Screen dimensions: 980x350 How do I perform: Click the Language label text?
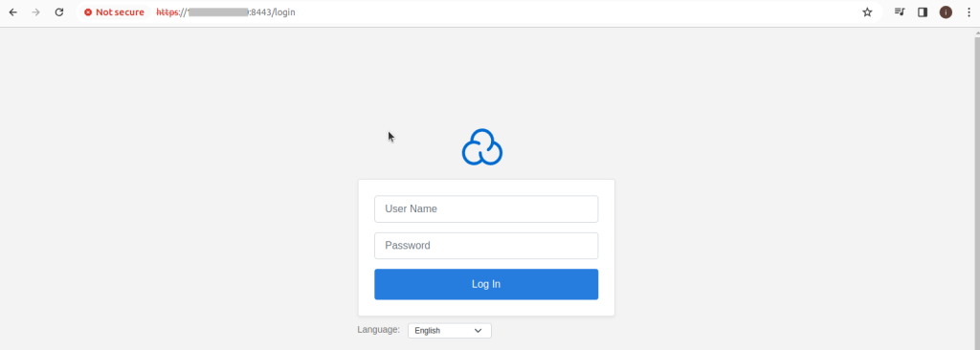pyautogui.click(x=379, y=329)
